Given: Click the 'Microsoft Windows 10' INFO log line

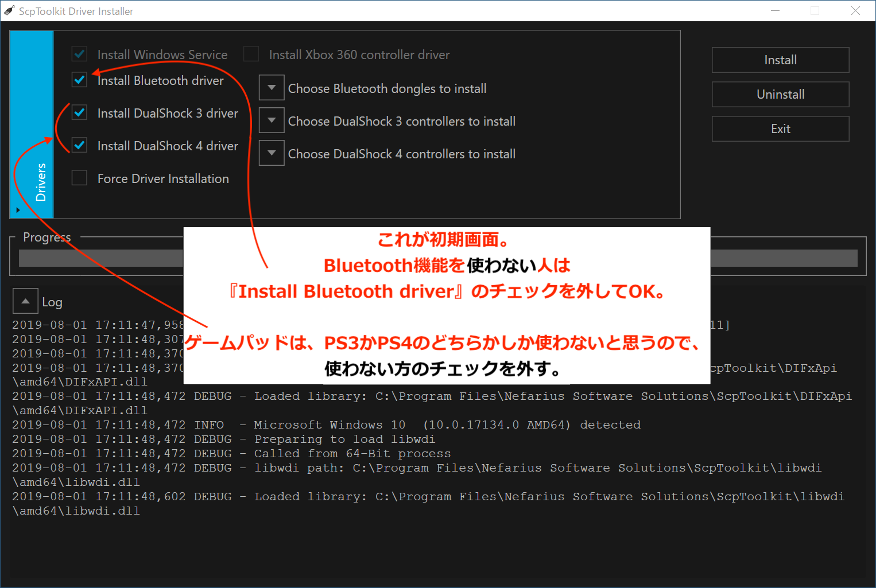Looking at the screenshot, I should (x=326, y=425).
